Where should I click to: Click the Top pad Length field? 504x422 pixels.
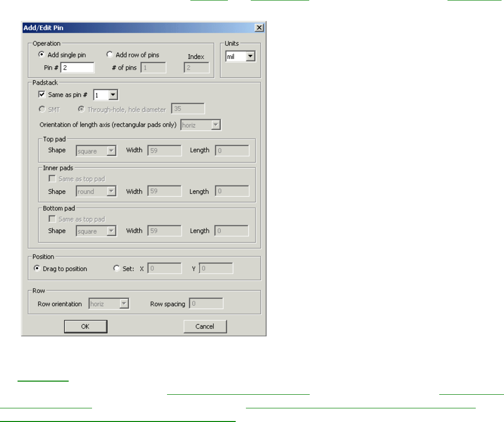coord(232,150)
